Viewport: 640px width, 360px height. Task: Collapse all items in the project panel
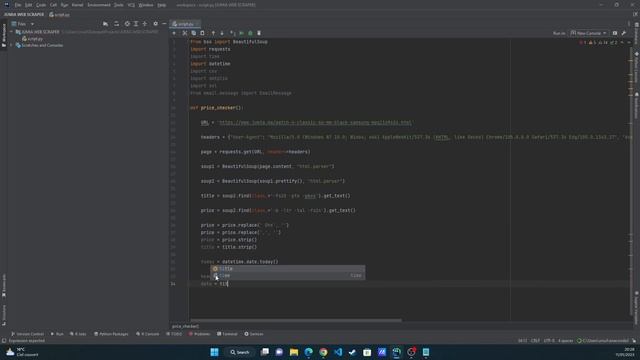coord(144,24)
